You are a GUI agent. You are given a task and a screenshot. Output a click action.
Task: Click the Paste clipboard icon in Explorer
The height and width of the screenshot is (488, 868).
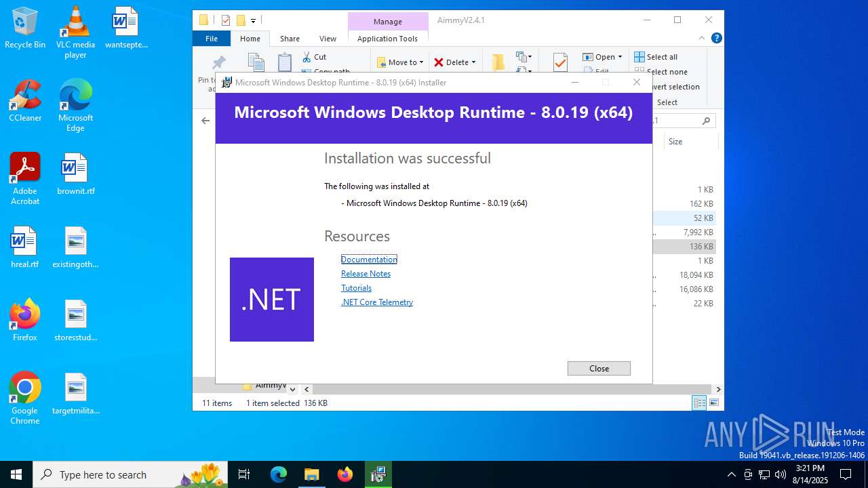(x=285, y=62)
